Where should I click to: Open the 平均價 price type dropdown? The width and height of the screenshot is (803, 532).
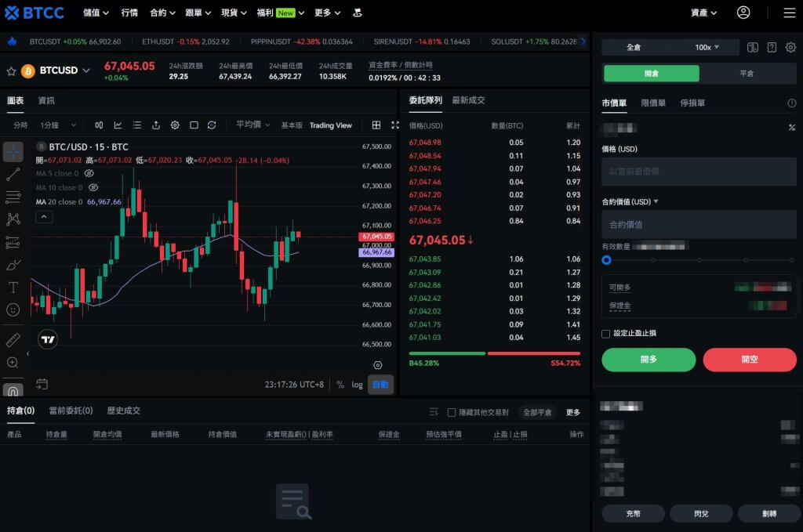[x=253, y=125]
